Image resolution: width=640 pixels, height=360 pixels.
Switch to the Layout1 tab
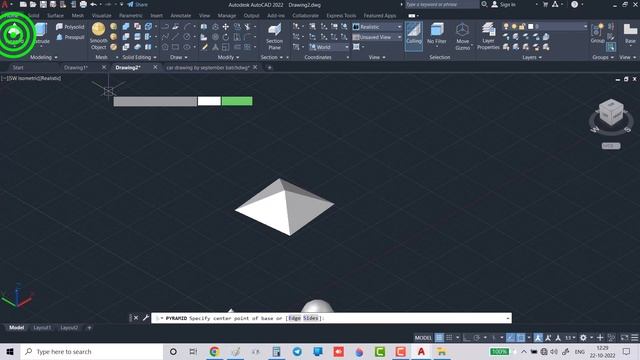[x=42, y=327]
